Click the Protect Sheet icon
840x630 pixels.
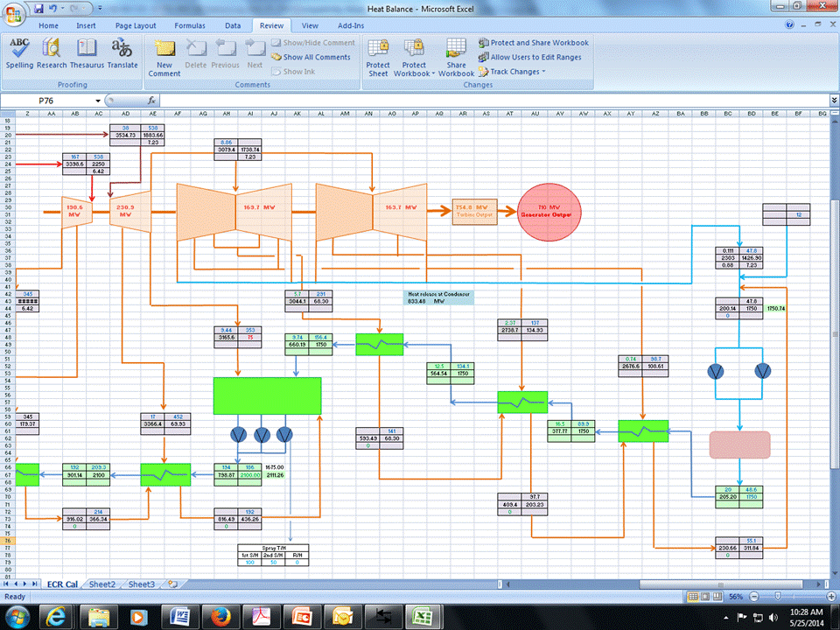point(378,58)
